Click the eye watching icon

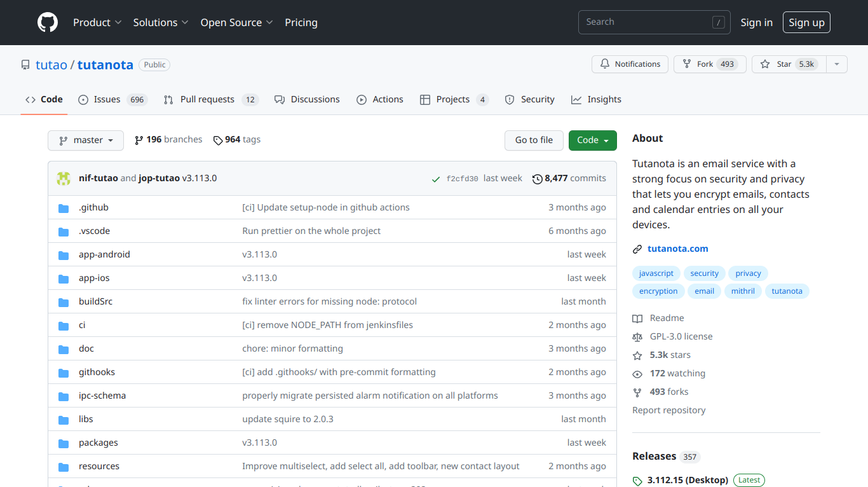point(637,374)
